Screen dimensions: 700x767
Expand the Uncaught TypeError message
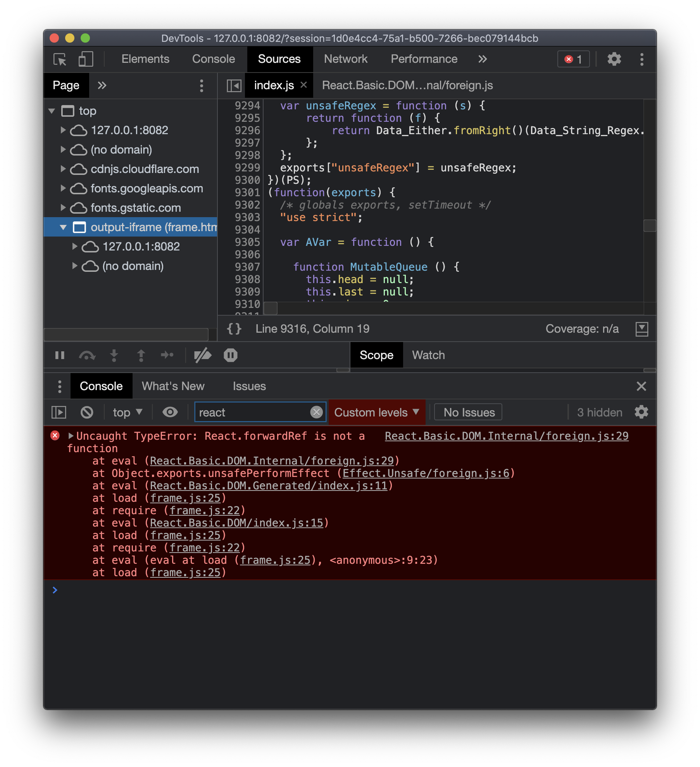click(x=71, y=436)
